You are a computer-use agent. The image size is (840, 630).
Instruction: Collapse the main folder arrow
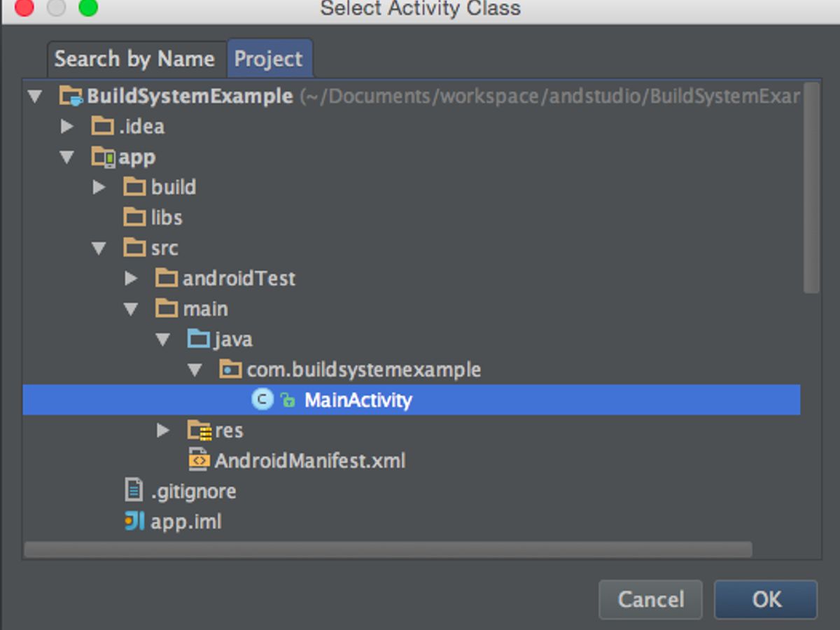point(131,309)
